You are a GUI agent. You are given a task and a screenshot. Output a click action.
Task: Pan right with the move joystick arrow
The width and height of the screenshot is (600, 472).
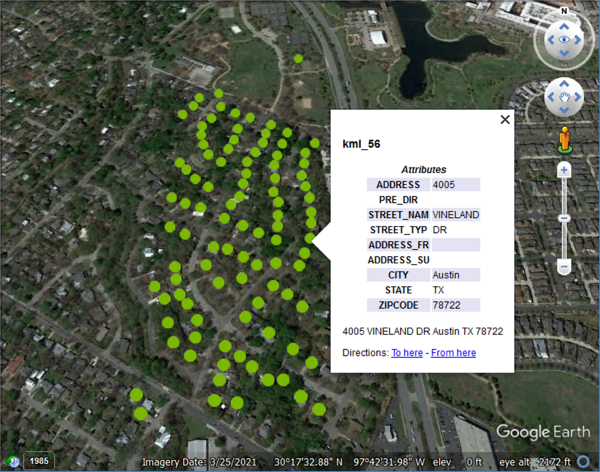pyautogui.click(x=578, y=98)
